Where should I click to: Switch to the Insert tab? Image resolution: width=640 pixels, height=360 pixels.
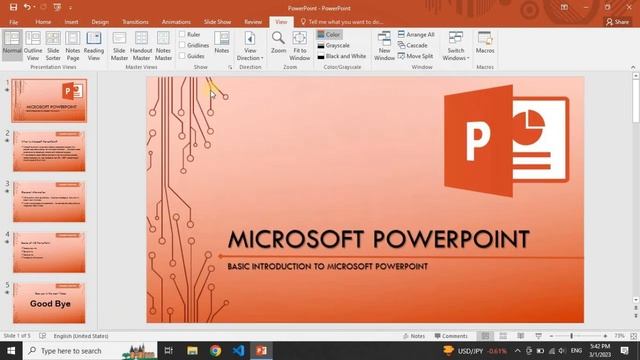click(x=71, y=22)
